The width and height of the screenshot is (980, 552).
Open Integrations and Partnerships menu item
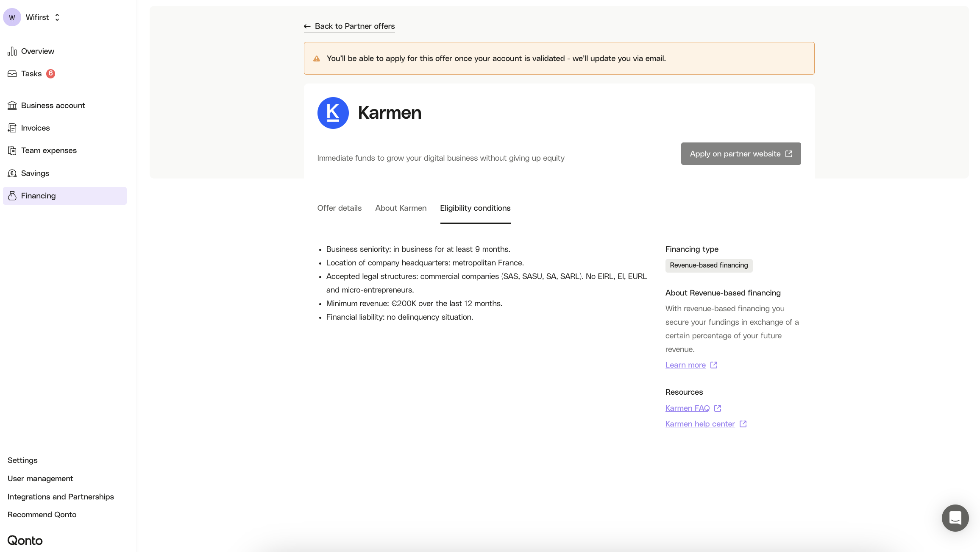(61, 497)
